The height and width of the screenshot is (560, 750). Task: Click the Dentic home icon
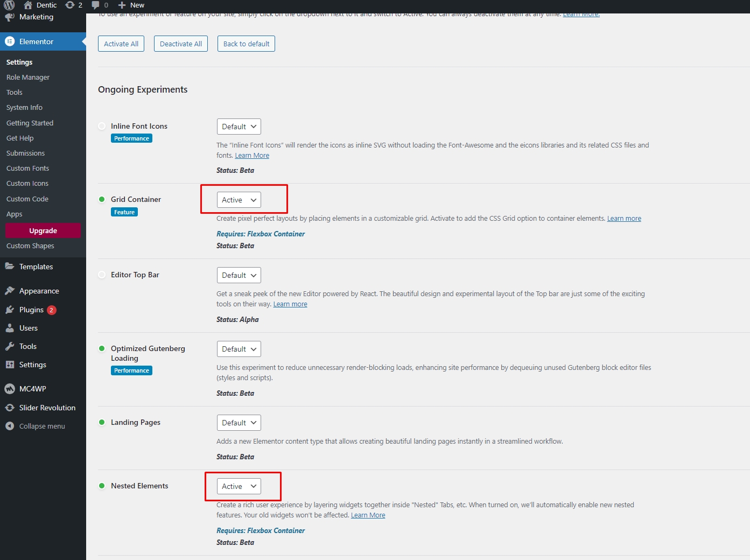coord(28,5)
